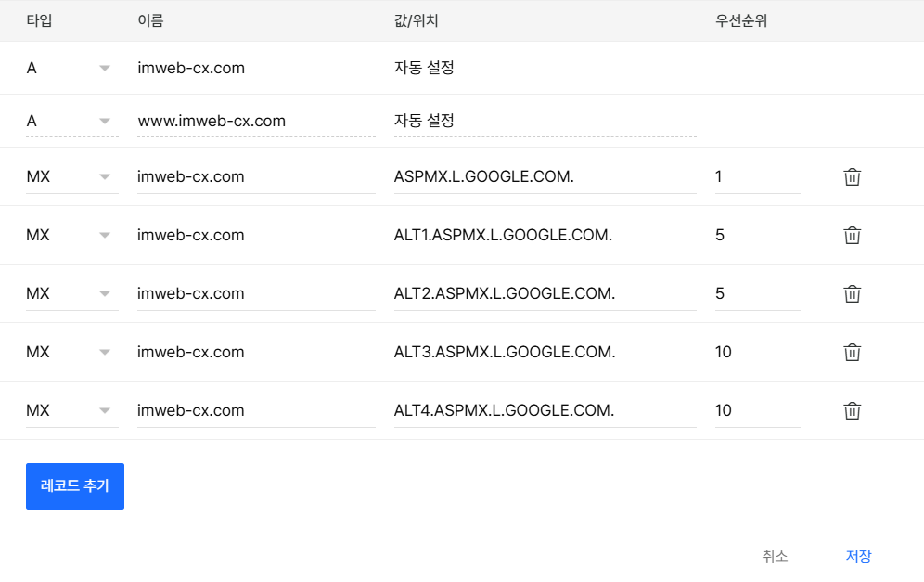The height and width of the screenshot is (582, 924).
Task: Delete the ASPMX.L.GOOGLE.COM. MX record
Action: click(x=852, y=176)
